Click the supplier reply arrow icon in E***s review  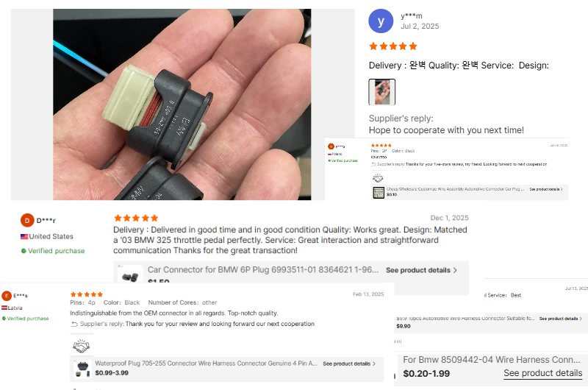(x=74, y=324)
